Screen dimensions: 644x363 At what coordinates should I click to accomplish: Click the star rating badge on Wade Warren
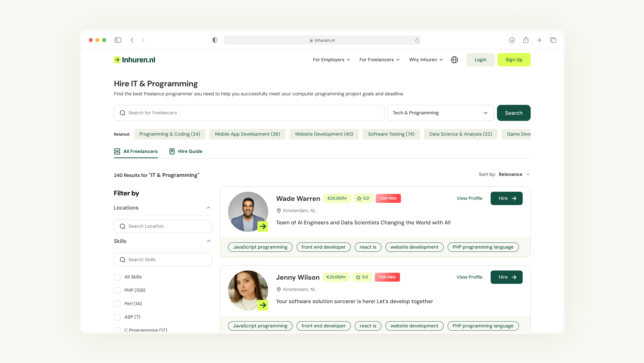click(x=363, y=198)
